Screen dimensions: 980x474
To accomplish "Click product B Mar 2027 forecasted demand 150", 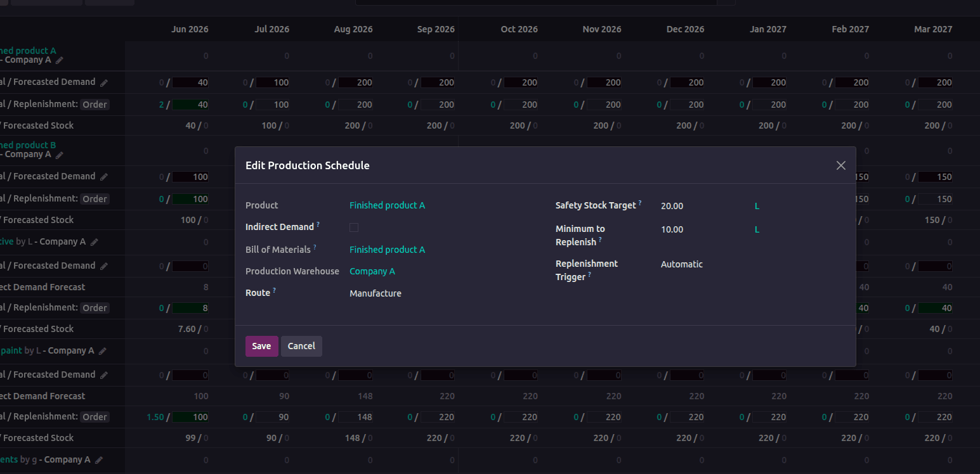I will tap(936, 177).
